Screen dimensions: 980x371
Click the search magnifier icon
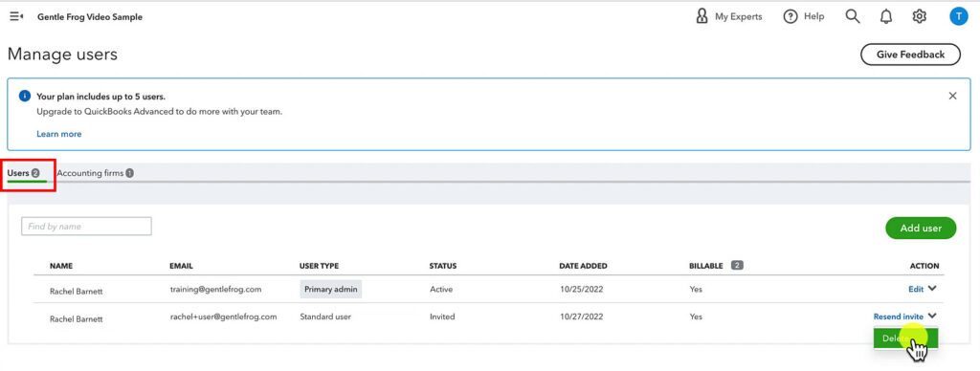853,17
